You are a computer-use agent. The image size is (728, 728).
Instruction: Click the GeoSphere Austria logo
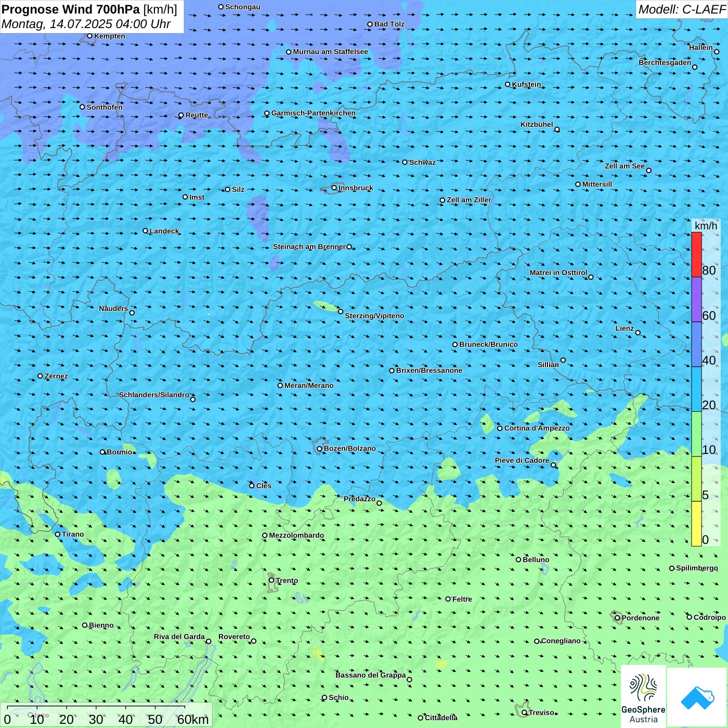pyautogui.click(x=643, y=697)
